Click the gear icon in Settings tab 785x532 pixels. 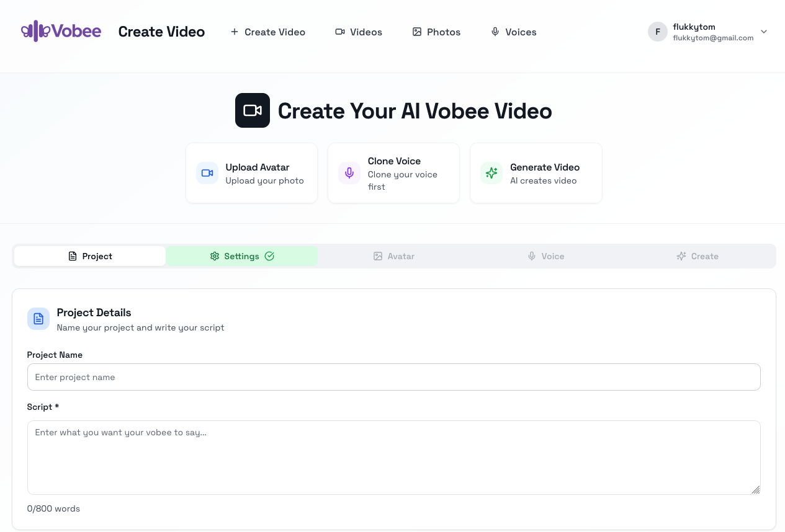coord(215,256)
